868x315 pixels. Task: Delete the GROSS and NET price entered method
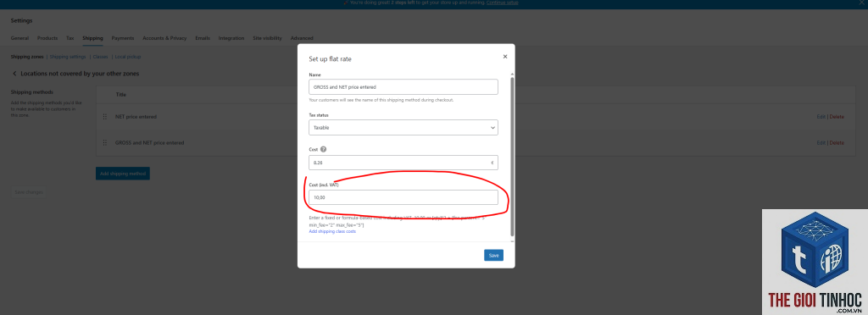click(837, 142)
